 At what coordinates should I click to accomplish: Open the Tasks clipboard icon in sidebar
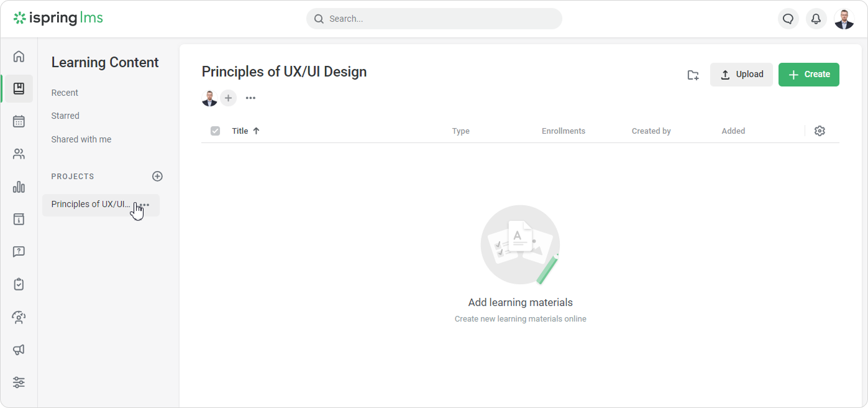pyautogui.click(x=19, y=284)
